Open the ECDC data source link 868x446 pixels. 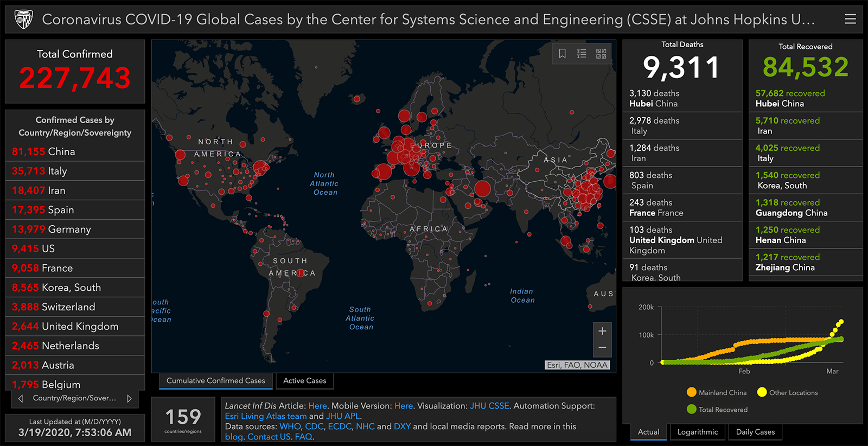coord(340,426)
